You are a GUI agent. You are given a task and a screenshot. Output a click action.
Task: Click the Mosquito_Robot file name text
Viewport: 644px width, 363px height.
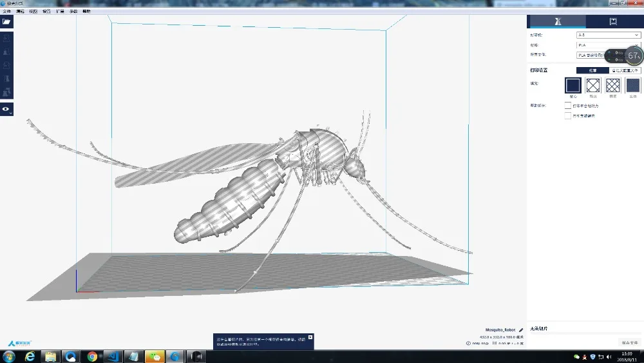coord(500,330)
